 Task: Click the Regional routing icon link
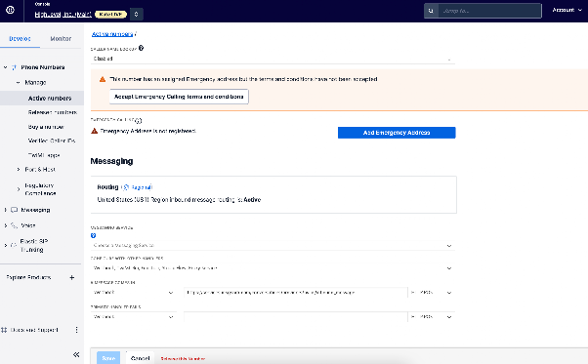138,187
